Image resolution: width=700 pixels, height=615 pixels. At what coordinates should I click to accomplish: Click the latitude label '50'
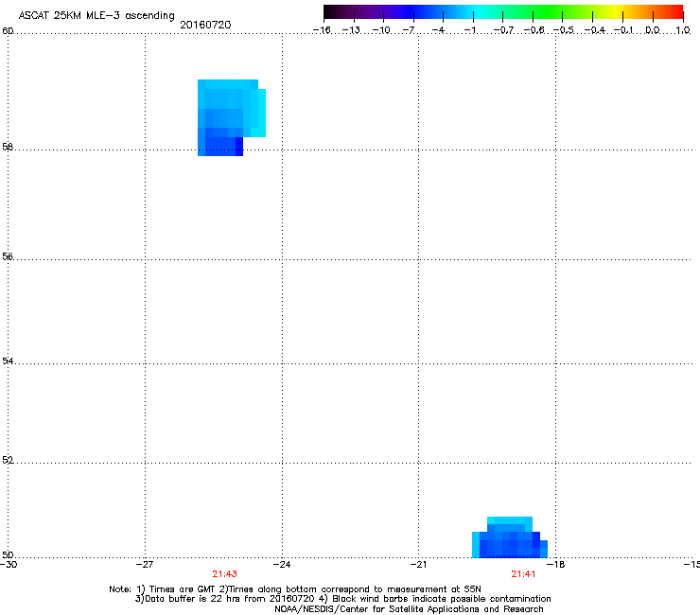coord(8,555)
